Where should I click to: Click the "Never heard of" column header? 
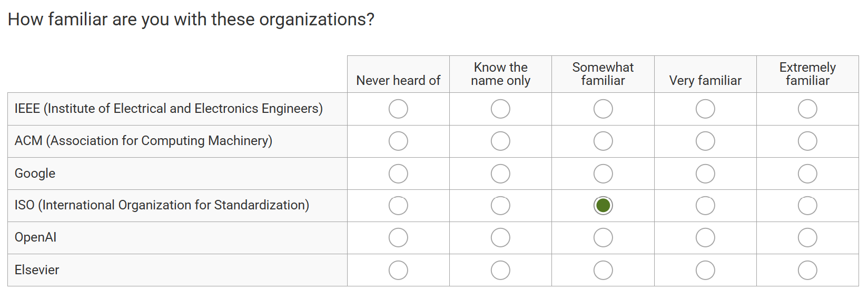[x=398, y=81]
